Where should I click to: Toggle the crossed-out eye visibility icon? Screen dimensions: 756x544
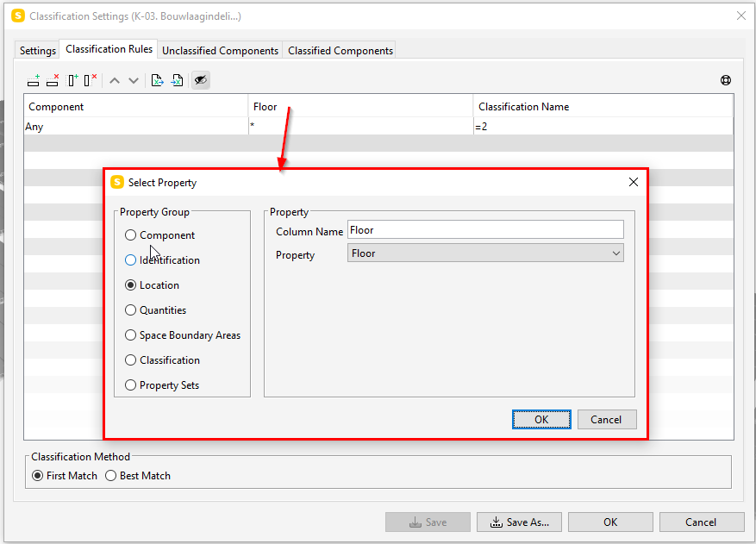tap(201, 80)
